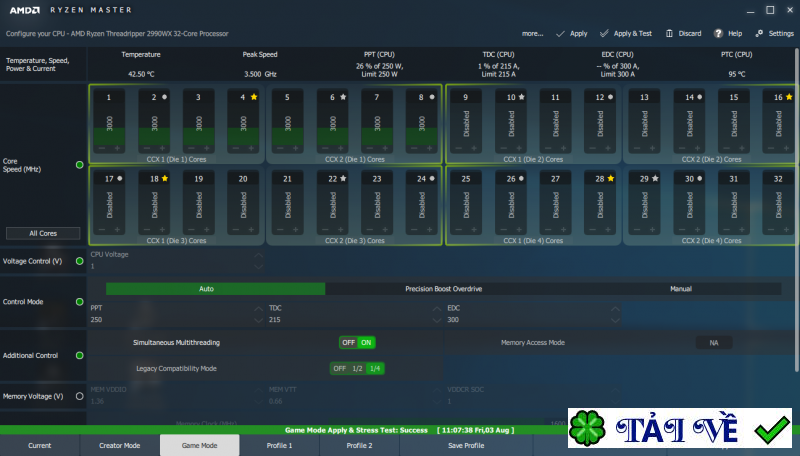Click the Apply checkmark icon
The image size is (800, 456).
560,34
